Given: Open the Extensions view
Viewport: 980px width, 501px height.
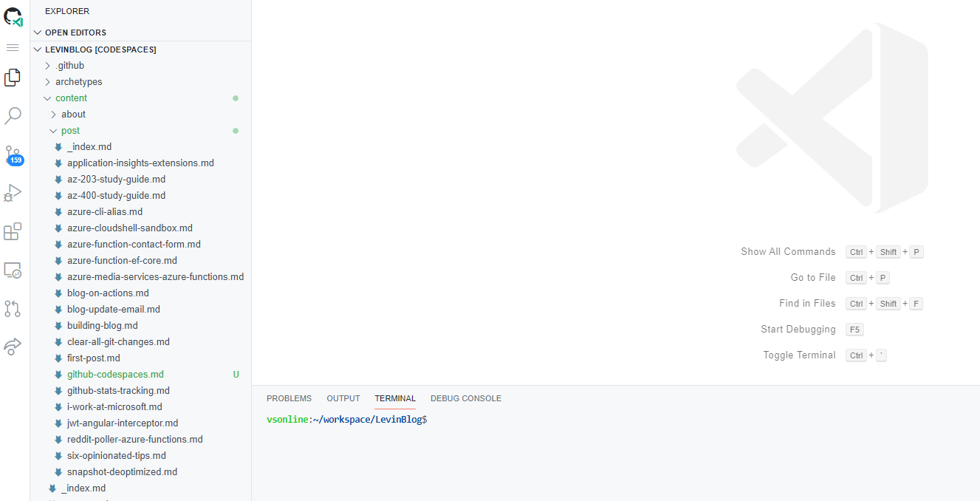Looking at the screenshot, I should [13, 232].
